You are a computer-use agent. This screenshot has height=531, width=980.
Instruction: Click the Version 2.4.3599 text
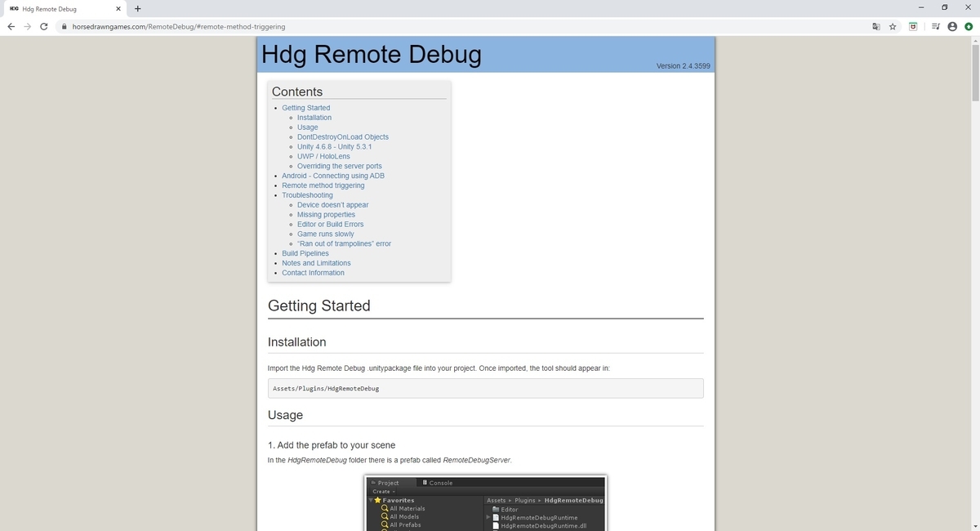684,65
